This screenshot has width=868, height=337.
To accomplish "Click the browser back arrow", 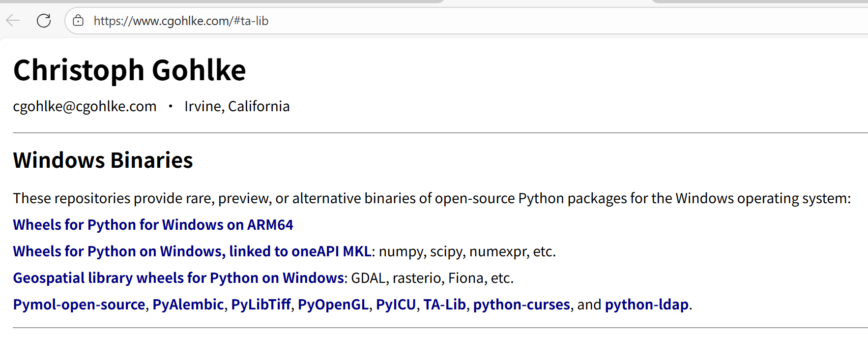I will (13, 21).
